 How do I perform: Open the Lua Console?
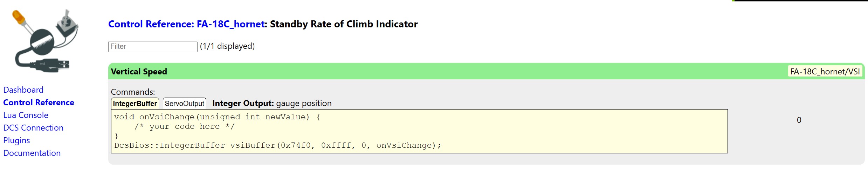[x=26, y=115]
